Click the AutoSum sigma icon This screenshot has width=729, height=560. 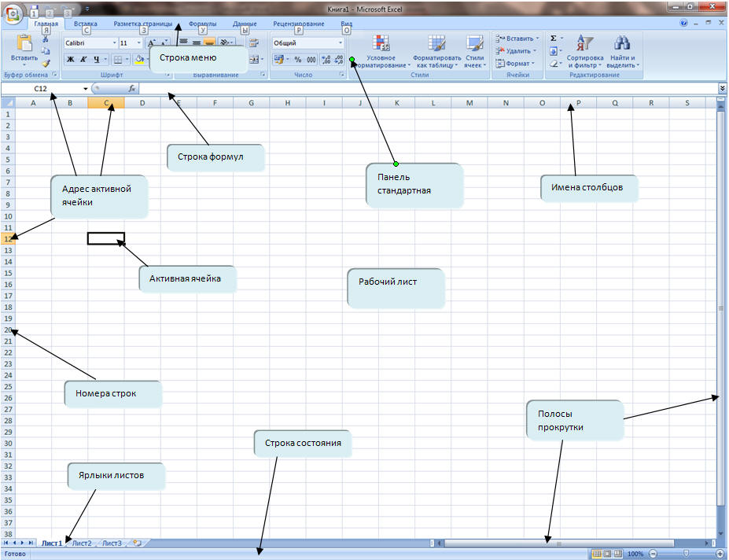554,38
